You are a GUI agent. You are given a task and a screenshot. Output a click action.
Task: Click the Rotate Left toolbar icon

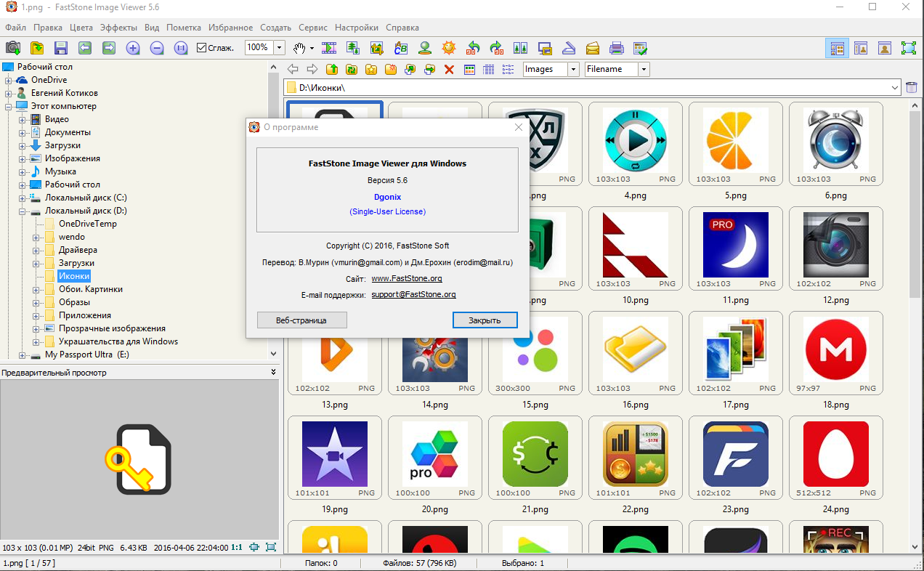pos(473,49)
